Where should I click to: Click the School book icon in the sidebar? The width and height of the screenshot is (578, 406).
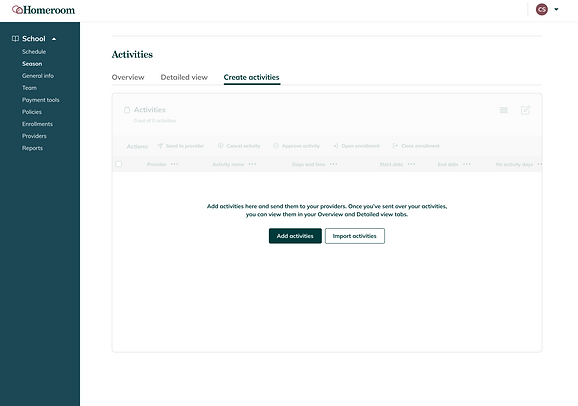[15, 39]
